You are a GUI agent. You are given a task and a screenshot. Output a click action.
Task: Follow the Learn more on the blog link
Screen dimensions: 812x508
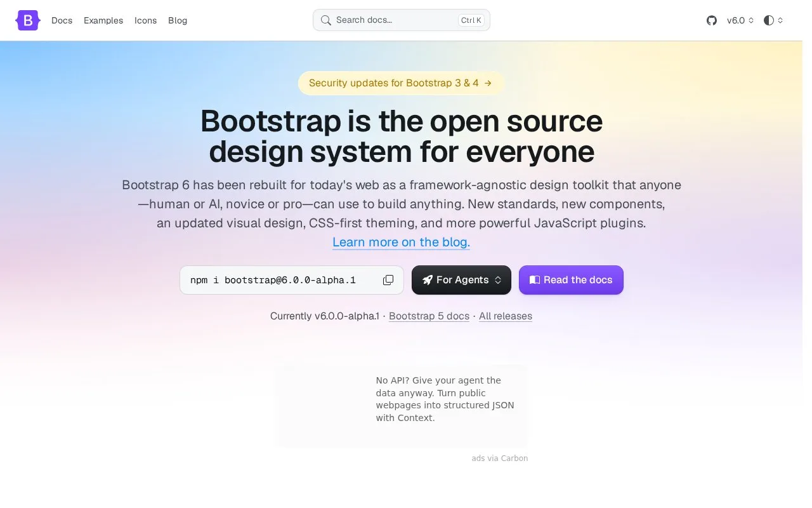401,242
